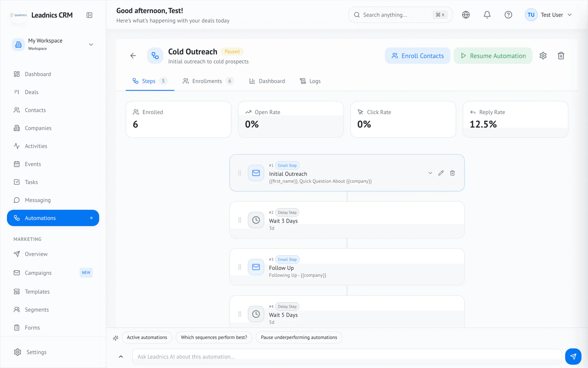Click the Search anything field
This screenshot has height=368, width=588.
pos(400,15)
